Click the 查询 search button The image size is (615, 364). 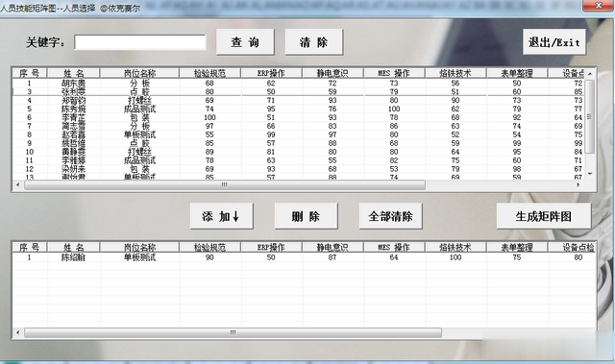pyautogui.click(x=245, y=42)
